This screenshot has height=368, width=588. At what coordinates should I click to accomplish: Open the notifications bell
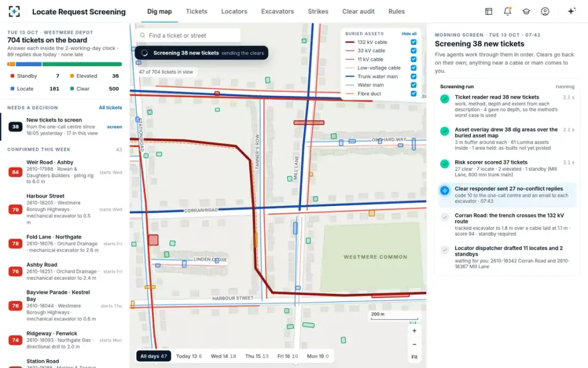tap(507, 11)
